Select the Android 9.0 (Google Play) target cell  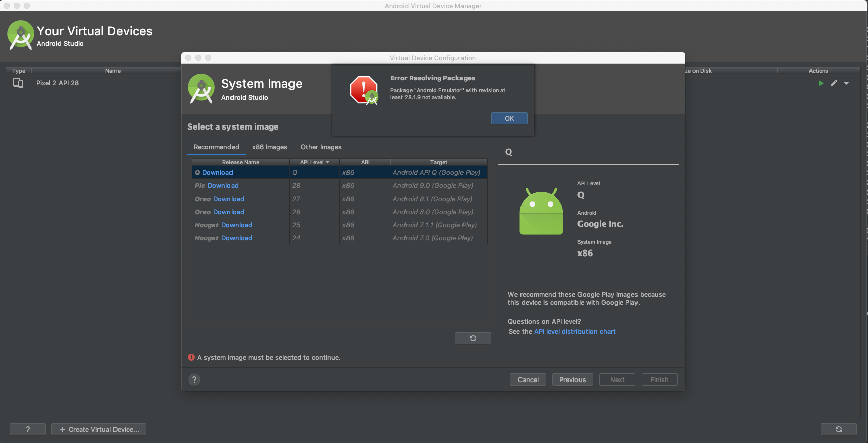[x=439, y=185]
